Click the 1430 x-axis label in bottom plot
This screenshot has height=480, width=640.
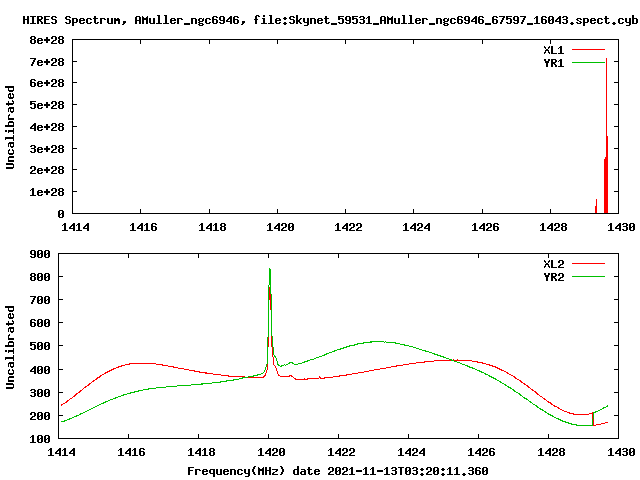[621, 452]
